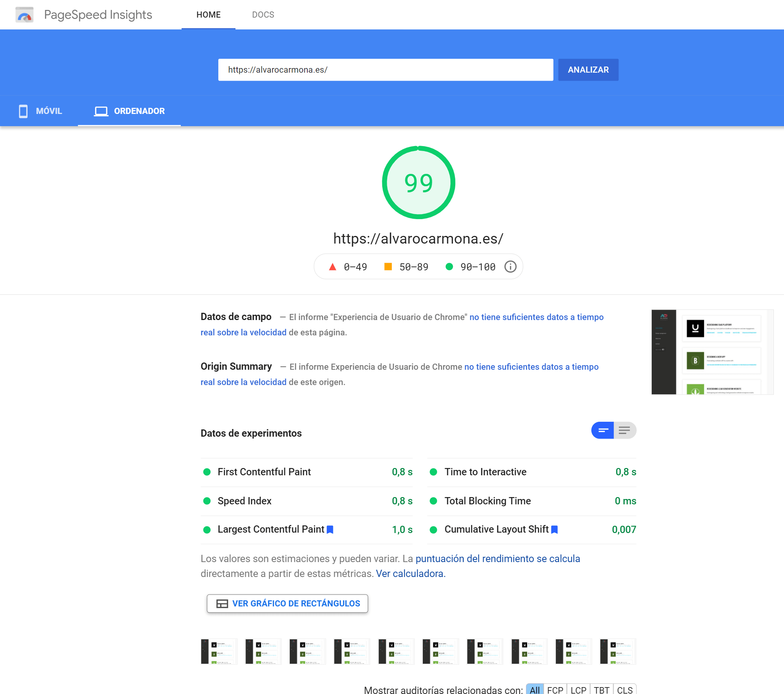The width and height of the screenshot is (784, 694).
Task: Click the green 99 score gauge
Action: tap(418, 183)
